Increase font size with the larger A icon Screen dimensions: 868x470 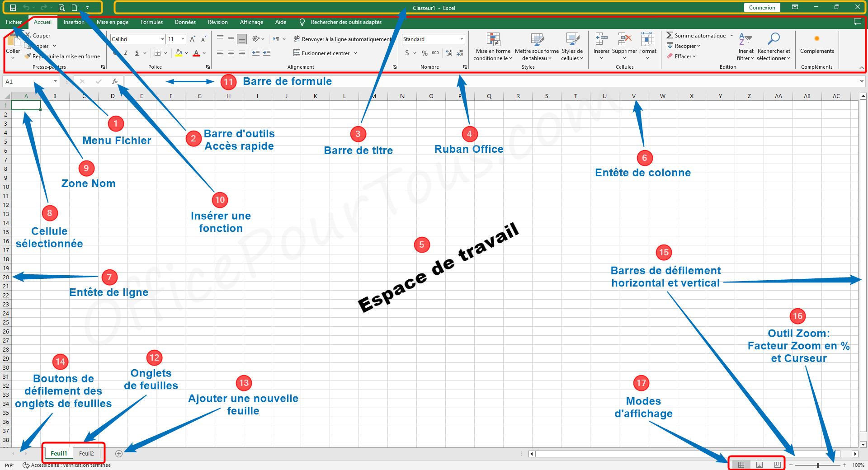[193, 39]
